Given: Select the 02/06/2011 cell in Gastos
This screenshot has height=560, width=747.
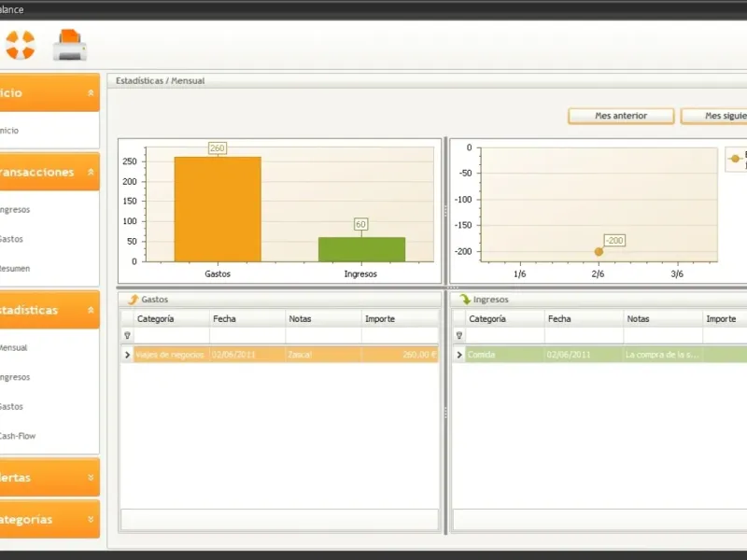Looking at the screenshot, I should click(x=247, y=355).
